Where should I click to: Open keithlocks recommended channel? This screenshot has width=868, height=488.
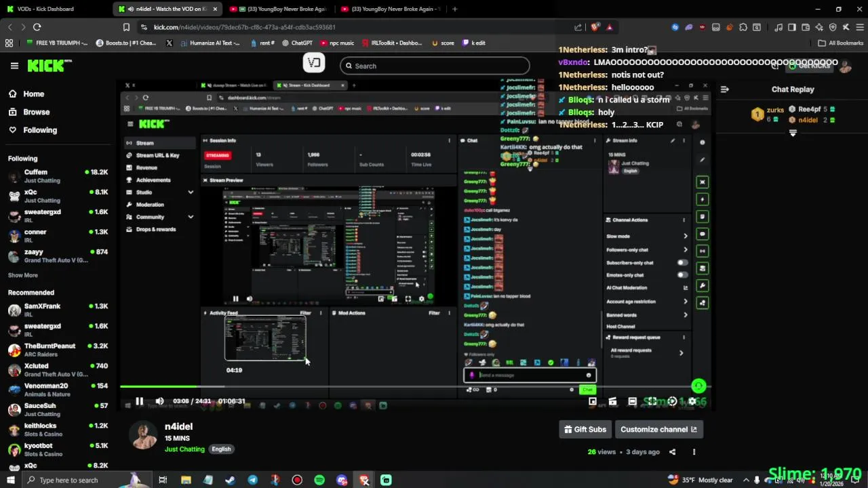(58, 430)
